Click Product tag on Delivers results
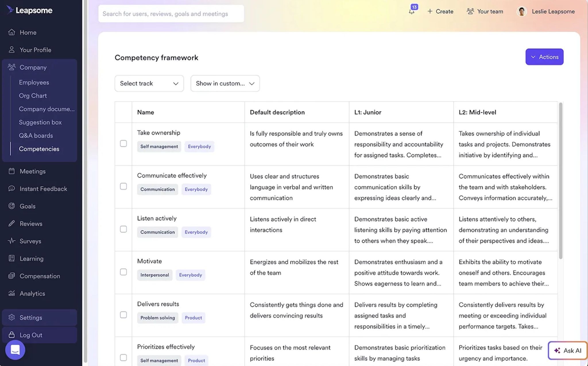Viewport: 588px width, 366px height. [x=193, y=318]
